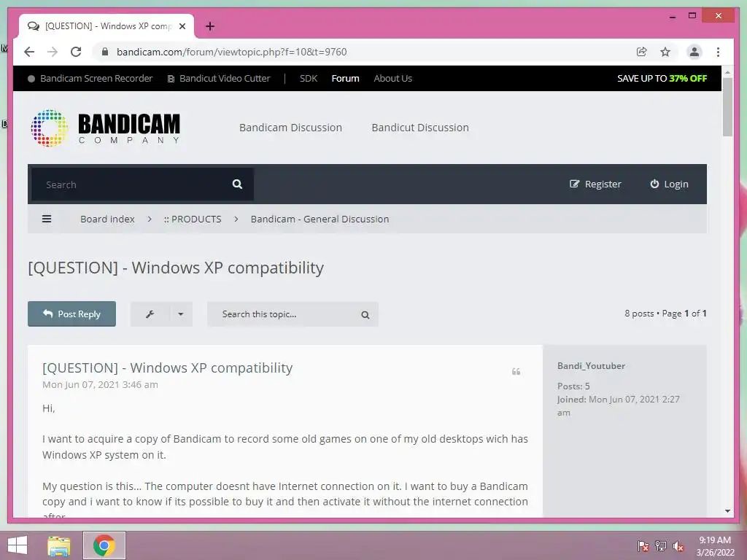The image size is (747, 560).
Task: Open the Windows Start button
Action: (x=18, y=545)
